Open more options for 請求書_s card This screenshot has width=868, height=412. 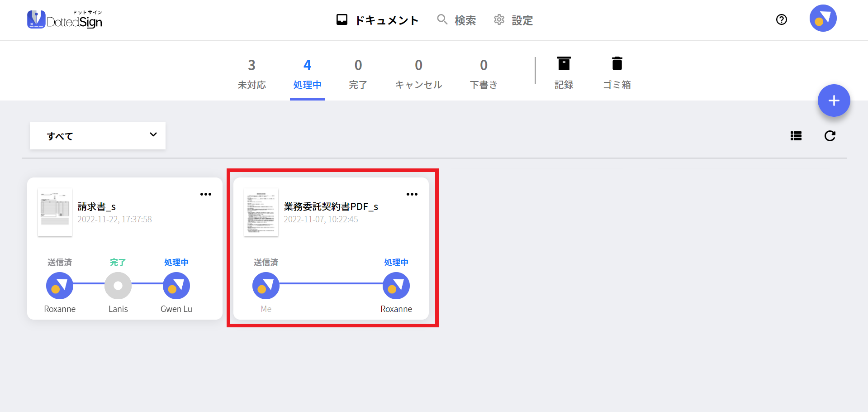[x=206, y=194]
